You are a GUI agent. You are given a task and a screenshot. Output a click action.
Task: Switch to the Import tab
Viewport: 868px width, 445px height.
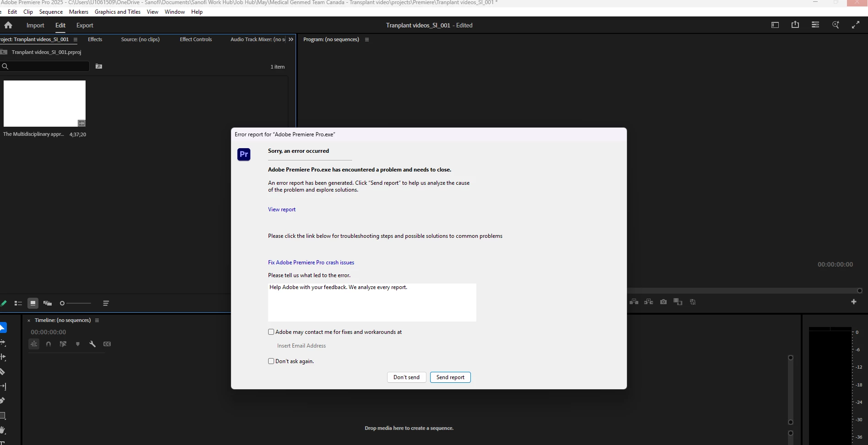(x=35, y=25)
